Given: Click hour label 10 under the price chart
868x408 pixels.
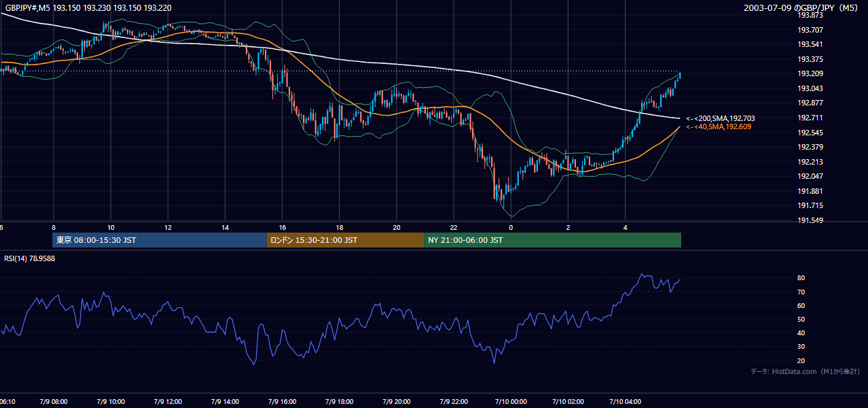Looking at the screenshot, I should 111,228.
